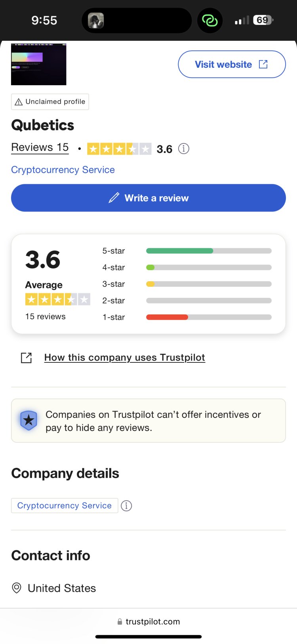Click the 3-star rating progress bar

tap(209, 284)
